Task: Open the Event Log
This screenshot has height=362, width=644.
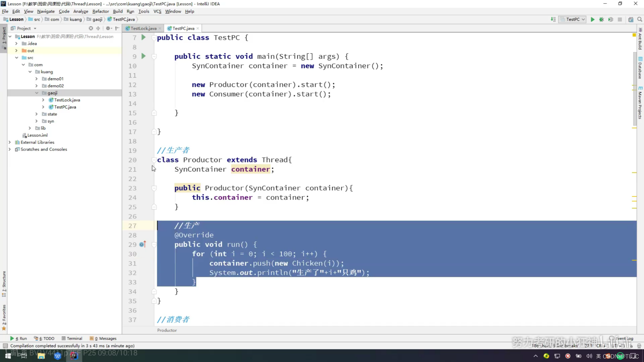Action: [621, 338]
